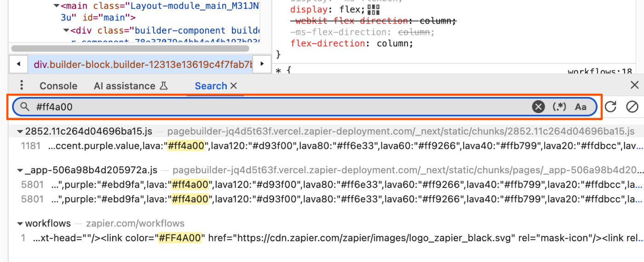Screen dimensions: 644x262
Task: Collapse the builder-component div node
Action: [66, 30]
